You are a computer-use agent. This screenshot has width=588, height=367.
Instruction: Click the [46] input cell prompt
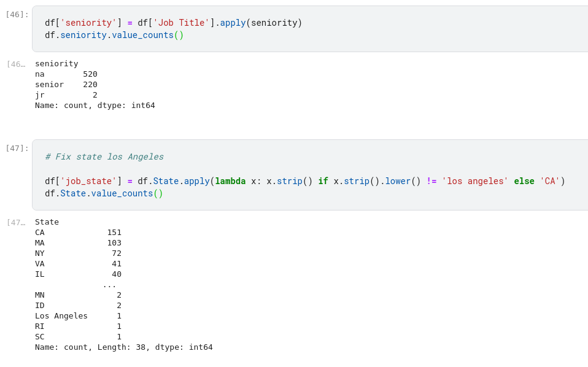tap(17, 14)
